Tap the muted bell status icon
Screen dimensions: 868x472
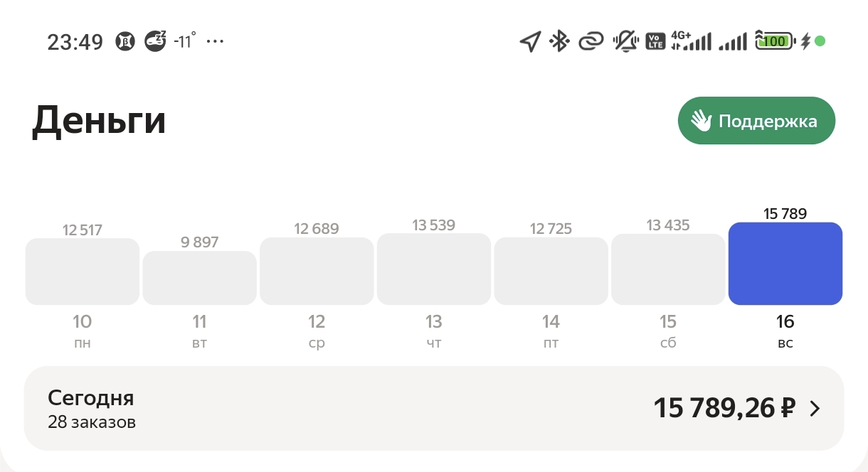[x=625, y=41]
